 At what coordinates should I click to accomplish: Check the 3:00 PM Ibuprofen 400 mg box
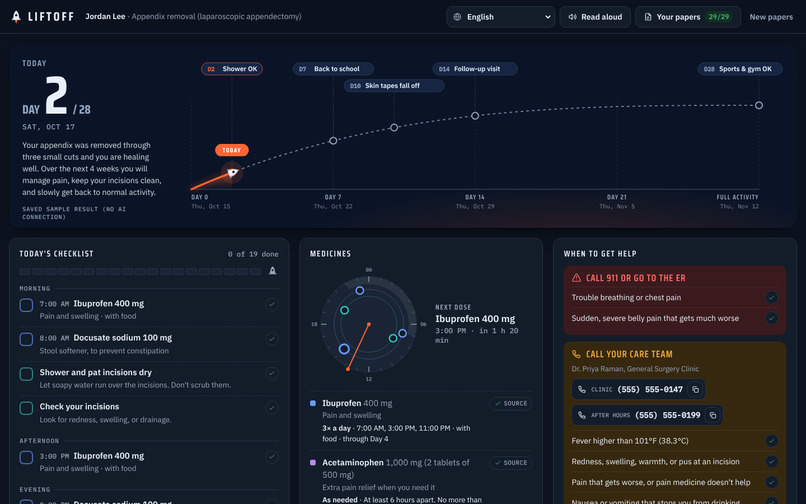coord(26,457)
